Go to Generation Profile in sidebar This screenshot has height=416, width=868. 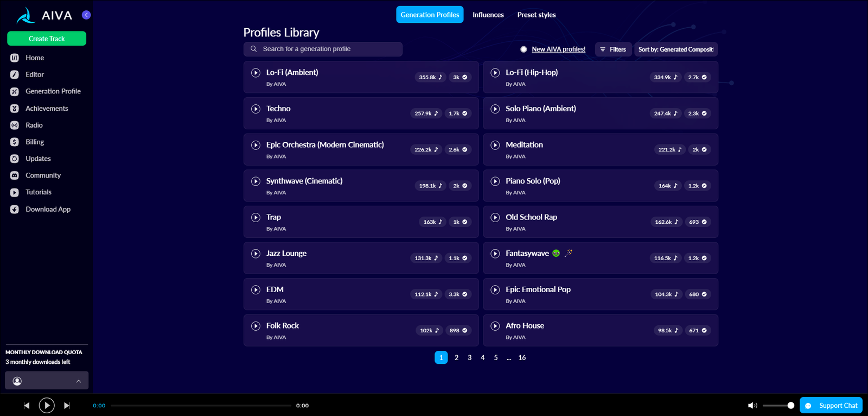53,91
